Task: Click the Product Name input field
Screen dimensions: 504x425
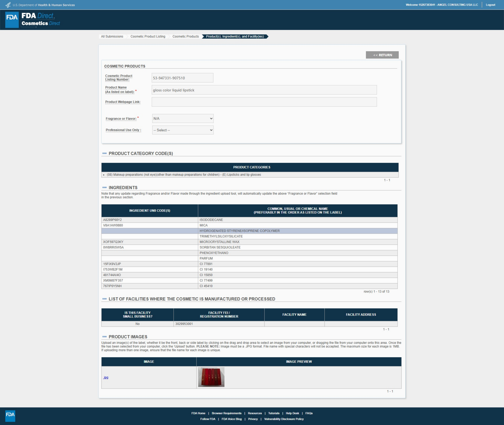Action: click(264, 90)
